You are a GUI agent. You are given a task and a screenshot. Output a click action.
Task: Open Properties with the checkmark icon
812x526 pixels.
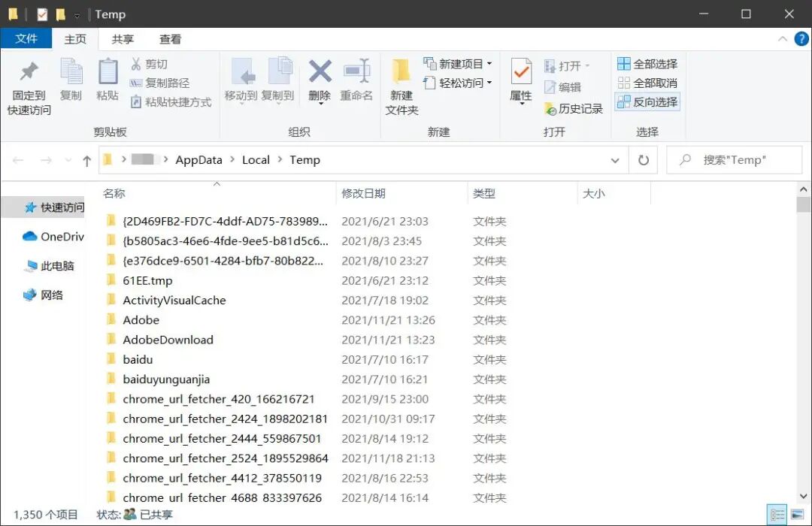[x=521, y=73]
